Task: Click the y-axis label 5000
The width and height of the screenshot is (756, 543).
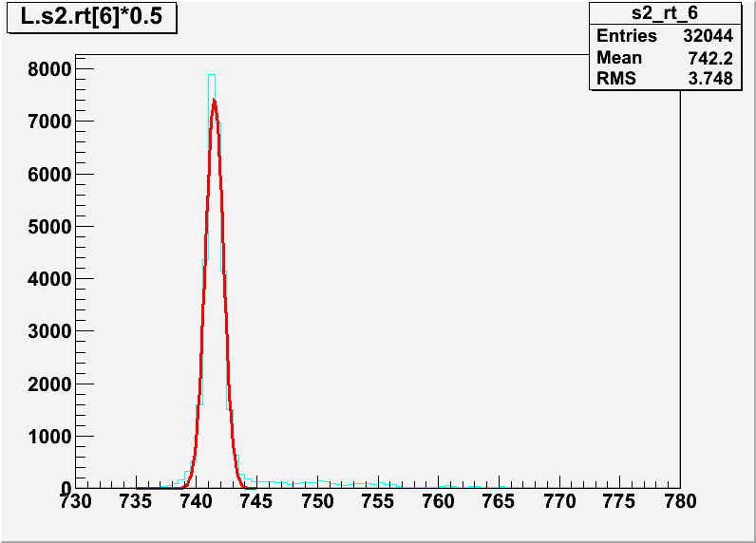Action: click(x=49, y=227)
